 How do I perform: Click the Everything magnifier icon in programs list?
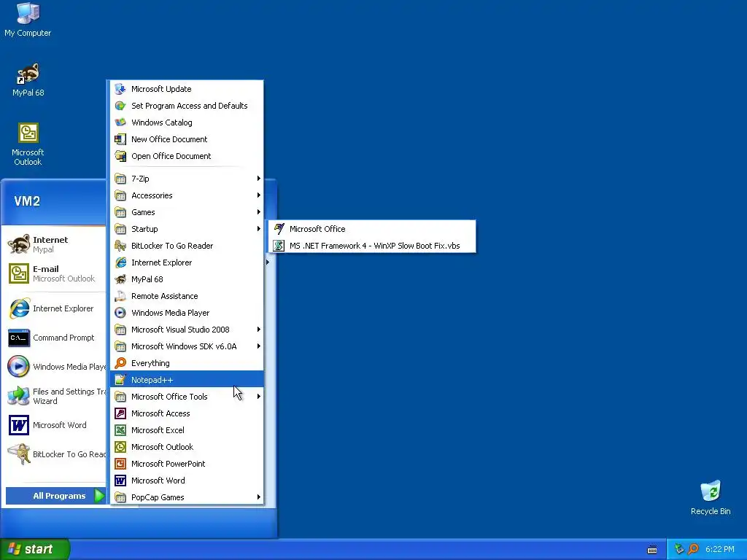pyautogui.click(x=120, y=363)
